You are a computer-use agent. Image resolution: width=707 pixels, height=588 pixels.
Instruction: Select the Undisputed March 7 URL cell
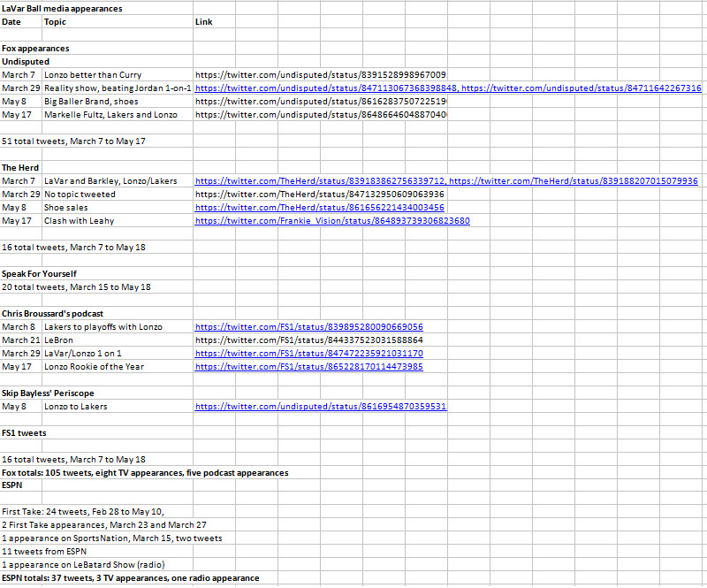coord(321,75)
